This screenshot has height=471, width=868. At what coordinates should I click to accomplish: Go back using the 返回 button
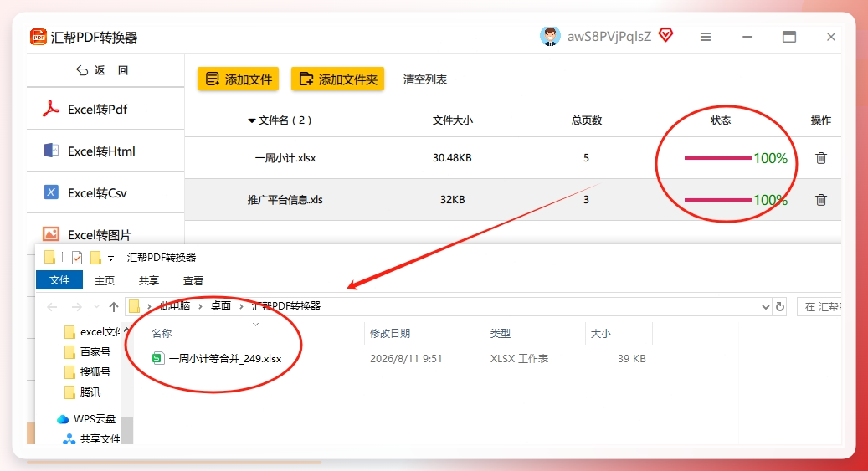[102, 70]
